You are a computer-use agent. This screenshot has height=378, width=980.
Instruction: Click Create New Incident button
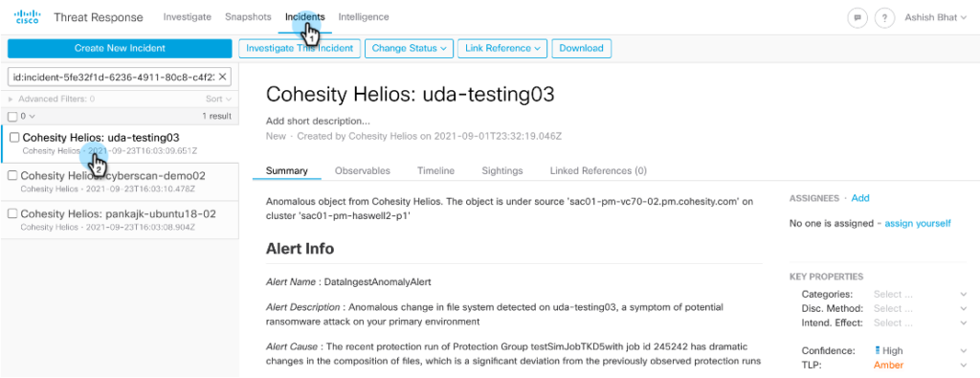click(x=120, y=48)
